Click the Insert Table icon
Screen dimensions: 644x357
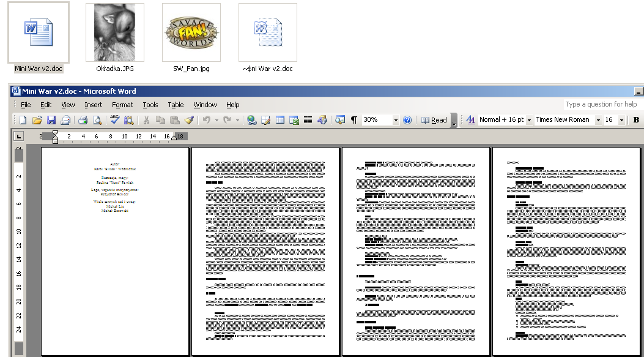279,120
